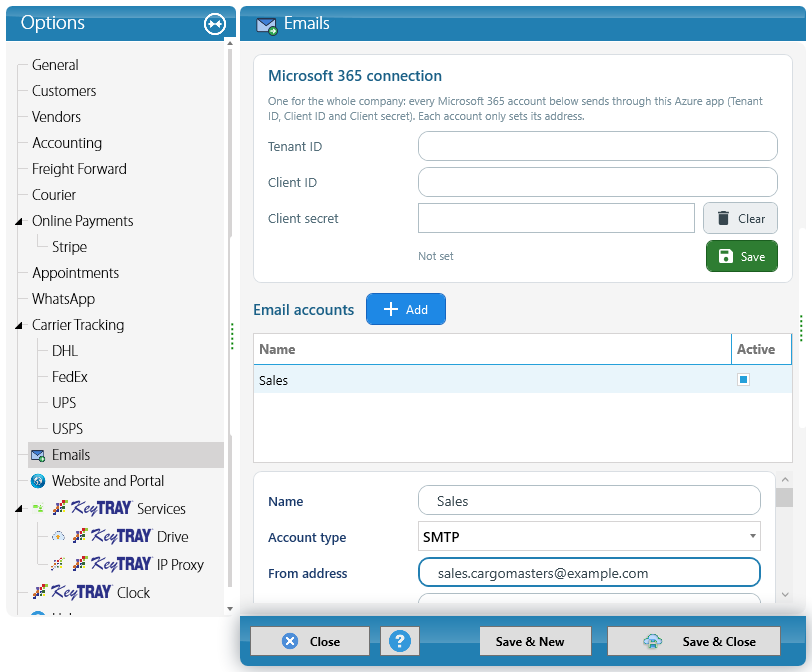Image resolution: width=812 pixels, height=672 pixels.
Task: Open Freight Forward options
Action: coord(79,169)
